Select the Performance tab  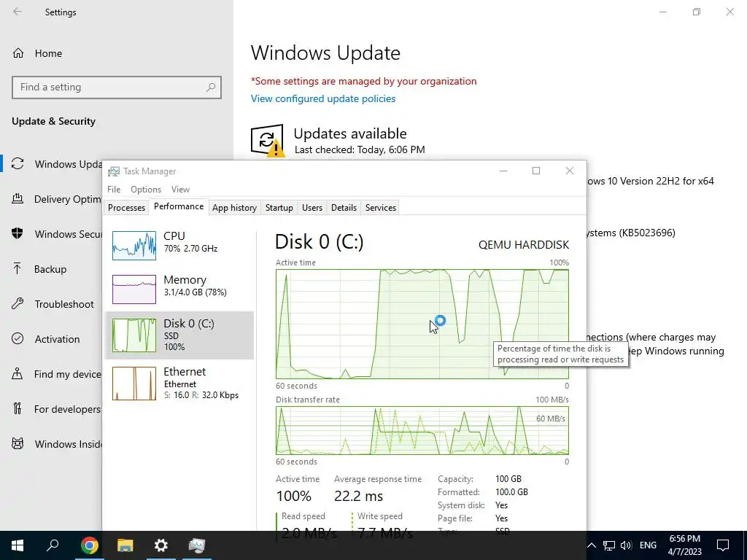pos(179,206)
